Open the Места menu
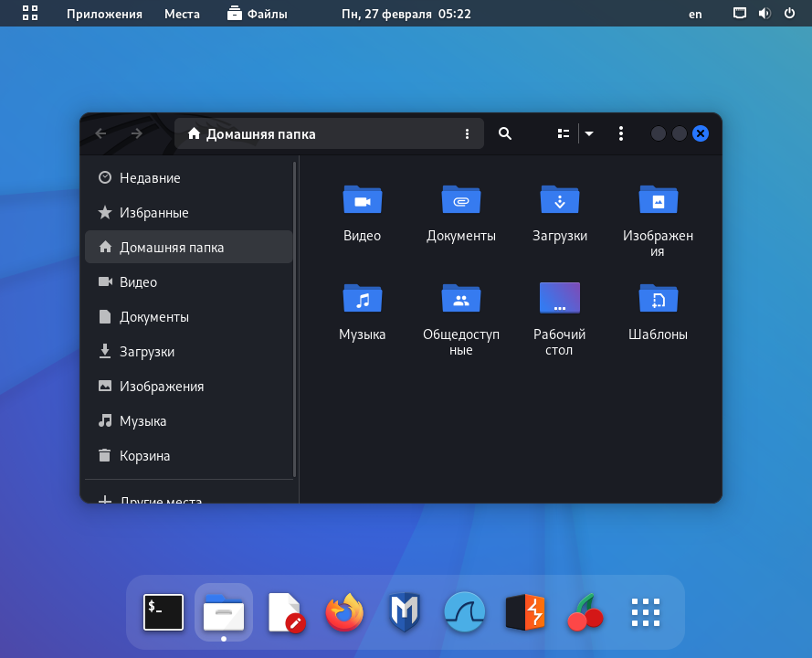Viewport: 812px width, 658px height. (182, 14)
